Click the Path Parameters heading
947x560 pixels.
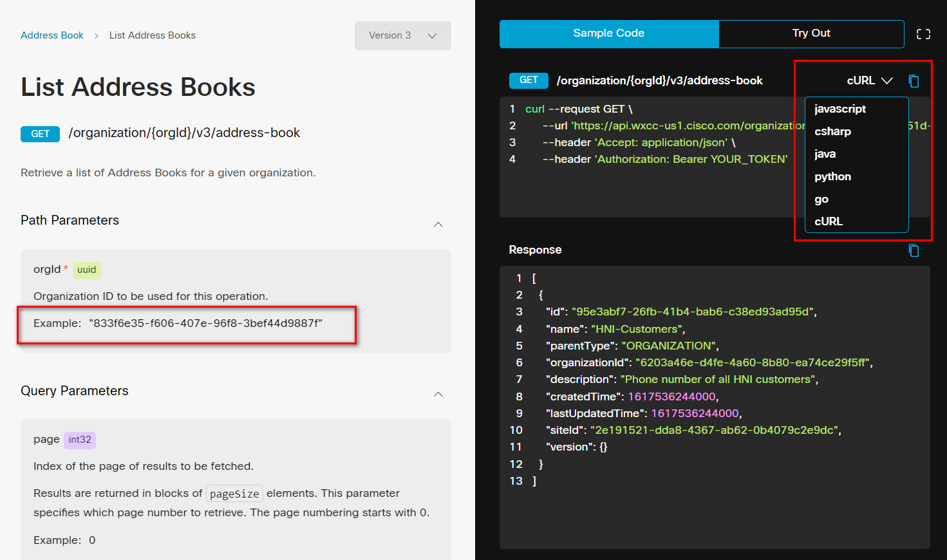tap(70, 220)
